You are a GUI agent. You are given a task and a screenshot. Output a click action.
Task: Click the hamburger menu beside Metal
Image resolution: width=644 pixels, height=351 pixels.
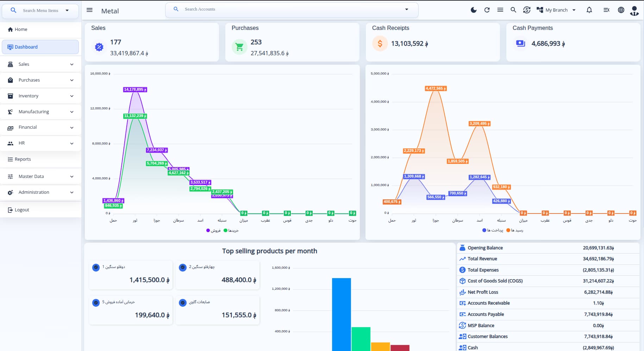89,10
